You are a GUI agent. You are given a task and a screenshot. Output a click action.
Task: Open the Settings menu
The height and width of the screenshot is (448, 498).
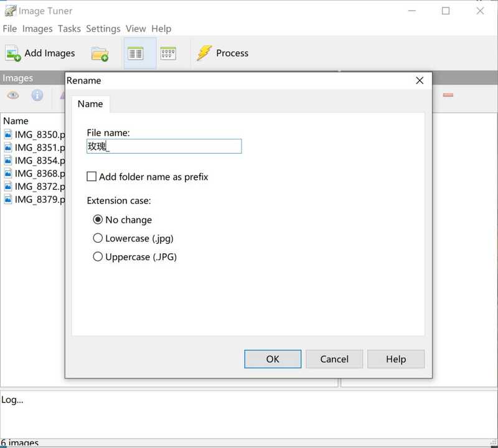tap(103, 29)
